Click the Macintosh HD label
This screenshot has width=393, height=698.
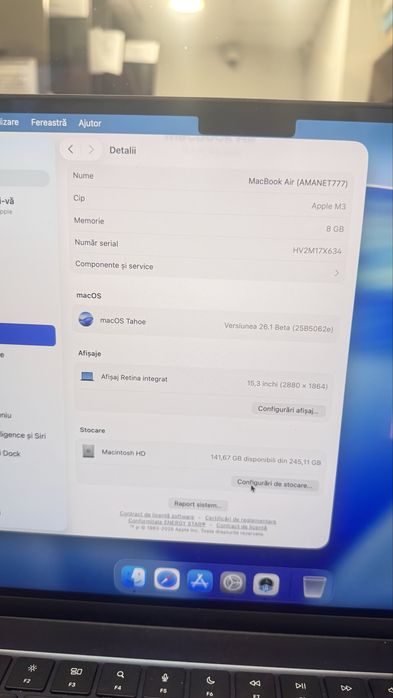point(123,453)
